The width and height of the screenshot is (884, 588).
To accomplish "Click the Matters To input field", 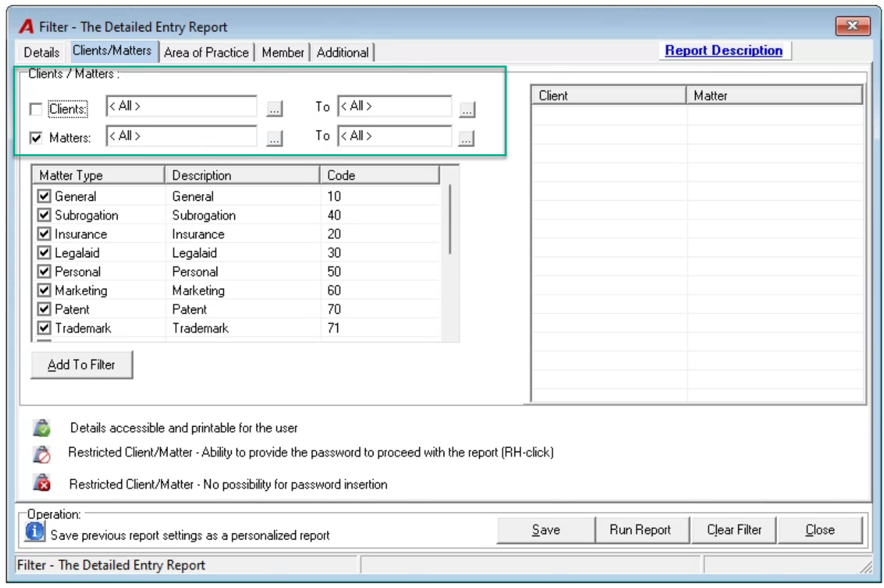I will tap(394, 136).
